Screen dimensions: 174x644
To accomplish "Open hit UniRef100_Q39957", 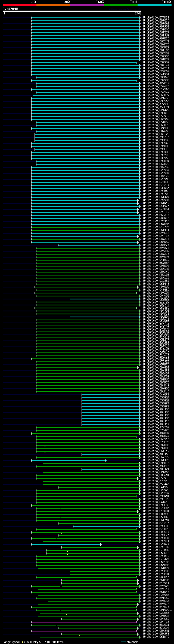I will click(156, 63).
